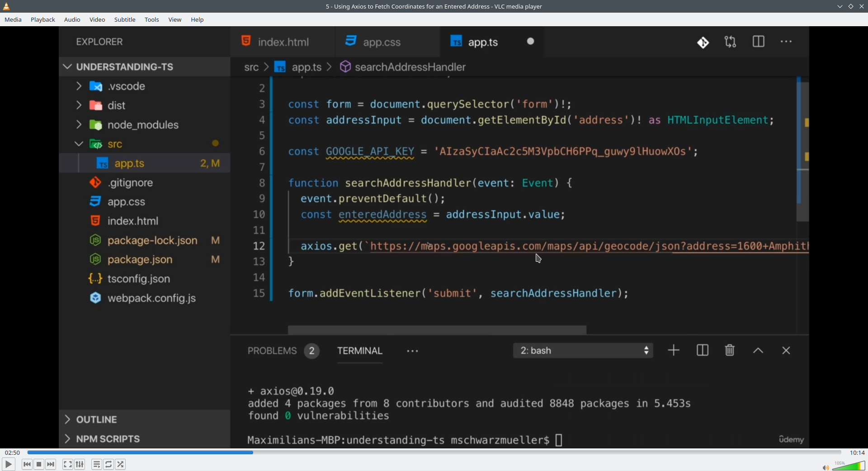Click the source control diamond icon
868x471 pixels.
(703, 42)
